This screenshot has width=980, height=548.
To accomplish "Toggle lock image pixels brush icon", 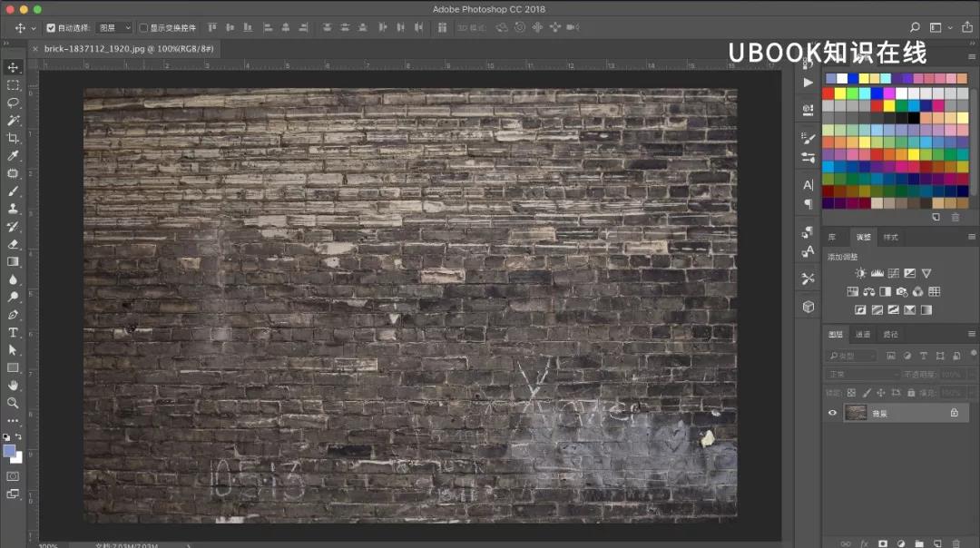I will 867,393.
